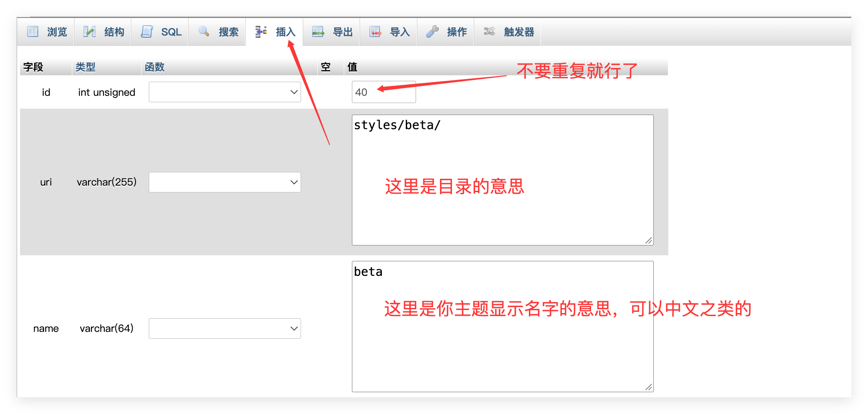Click the uri textarea containing styles/beta/
This screenshot has width=868, height=414.
click(x=502, y=180)
